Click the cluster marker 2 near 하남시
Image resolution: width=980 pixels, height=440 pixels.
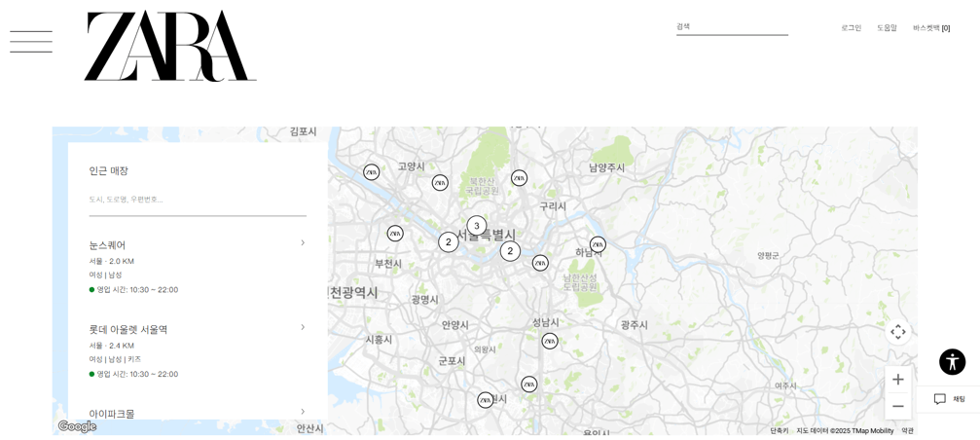510,250
